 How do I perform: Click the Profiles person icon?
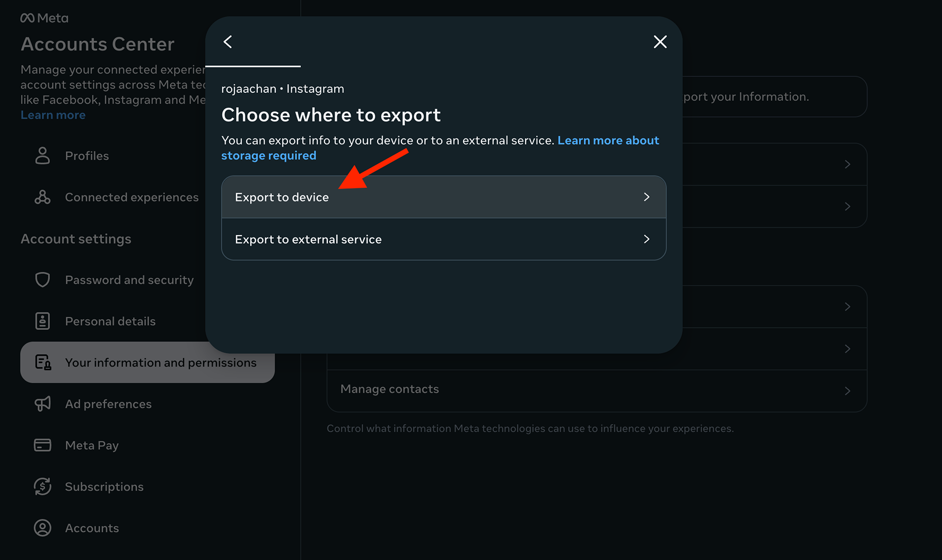[42, 156]
